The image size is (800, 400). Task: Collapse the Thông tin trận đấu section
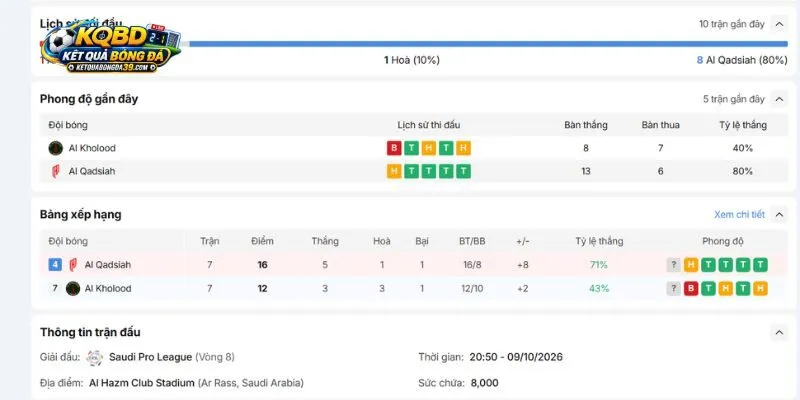[x=779, y=333]
